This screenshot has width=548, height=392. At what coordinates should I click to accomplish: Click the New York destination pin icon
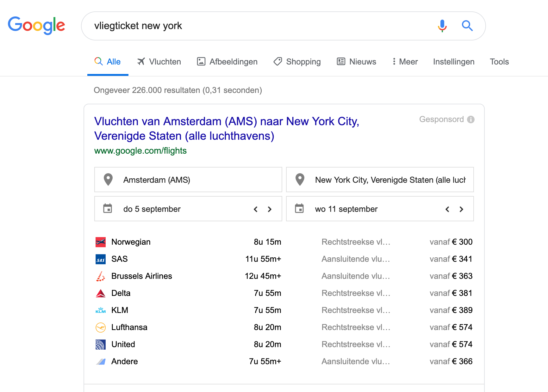click(x=300, y=180)
